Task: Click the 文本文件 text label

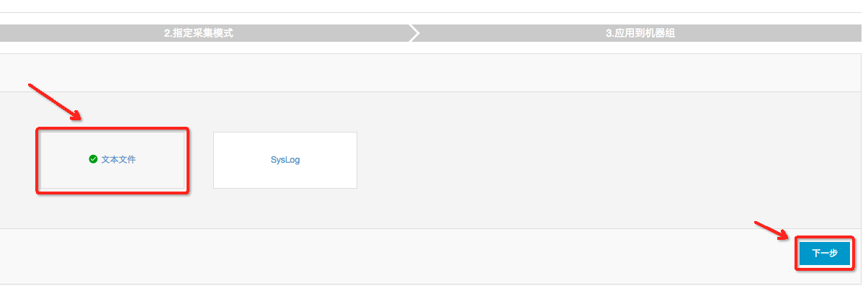Action: [118, 160]
